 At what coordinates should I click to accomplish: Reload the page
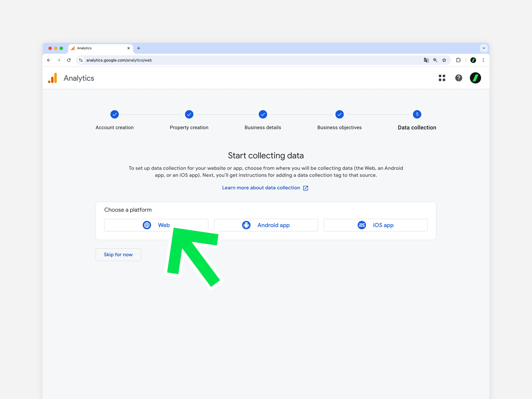(69, 60)
